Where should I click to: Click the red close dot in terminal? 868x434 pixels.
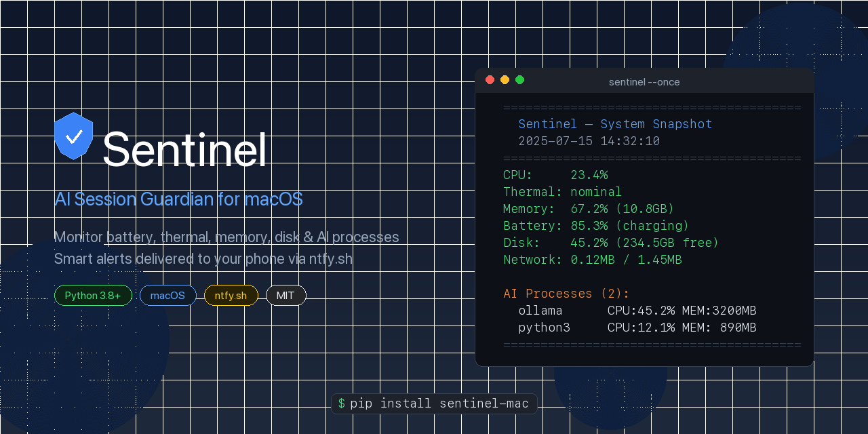coord(490,80)
